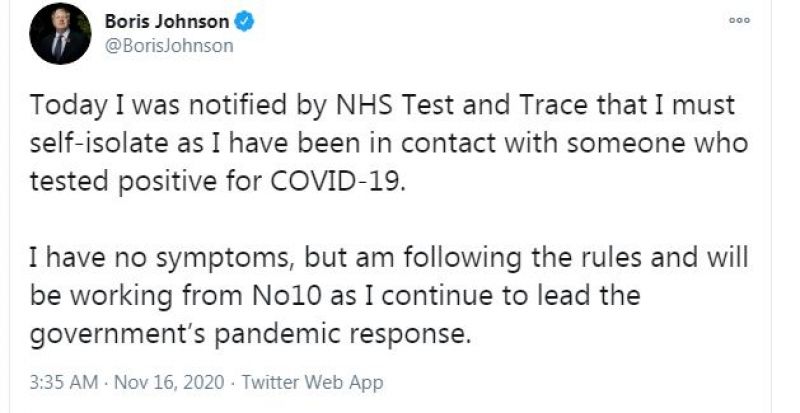Open the Boris Johnson display name link
800x413 pixels.
coord(166,20)
